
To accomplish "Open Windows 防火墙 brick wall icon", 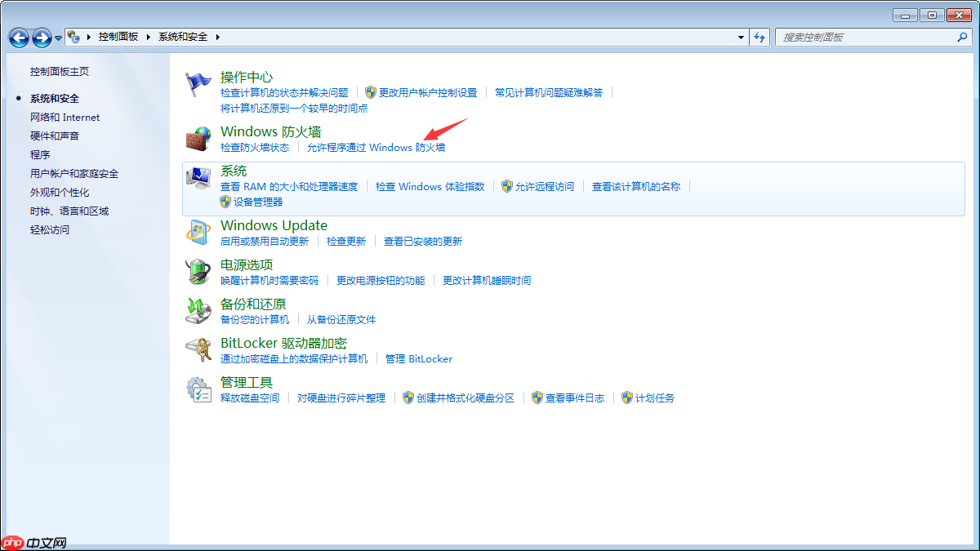I will click(x=198, y=139).
